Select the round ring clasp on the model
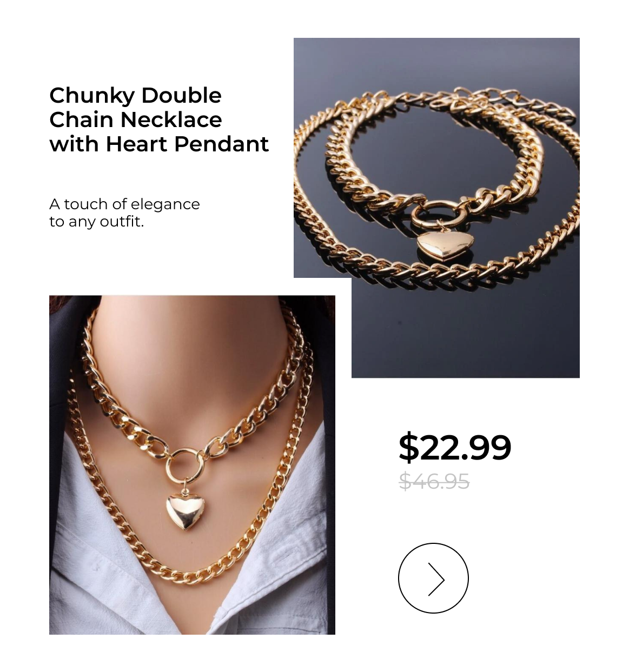Screen dimensions: 629x672 186,465
